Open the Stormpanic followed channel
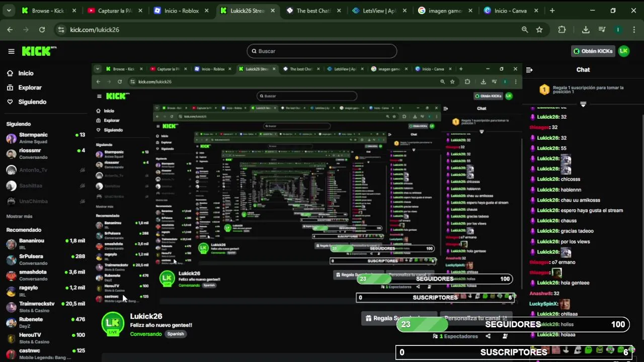This screenshot has width=644, height=362. click(45, 138)
